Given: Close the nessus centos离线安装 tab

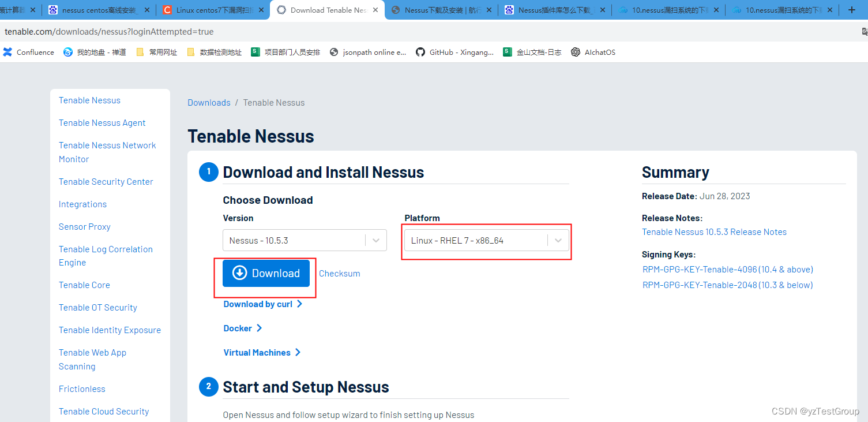Looking at the screenshot, I should tap(147, 10).
